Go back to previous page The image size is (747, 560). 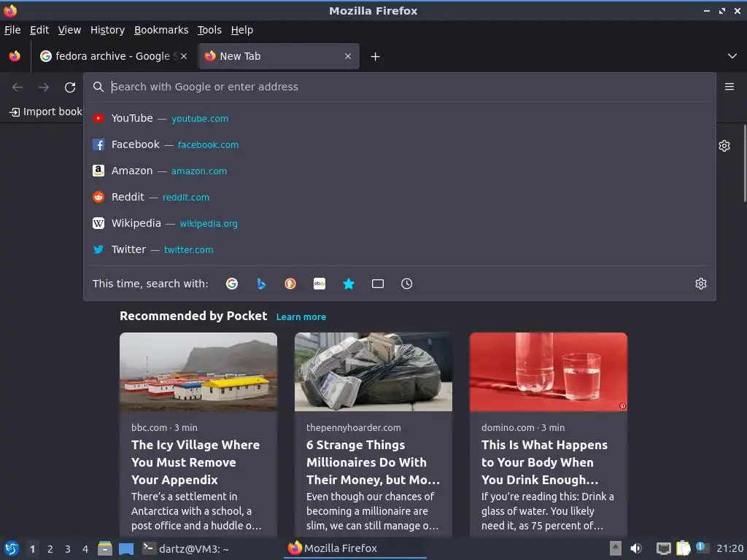click(x=18, y=87)
